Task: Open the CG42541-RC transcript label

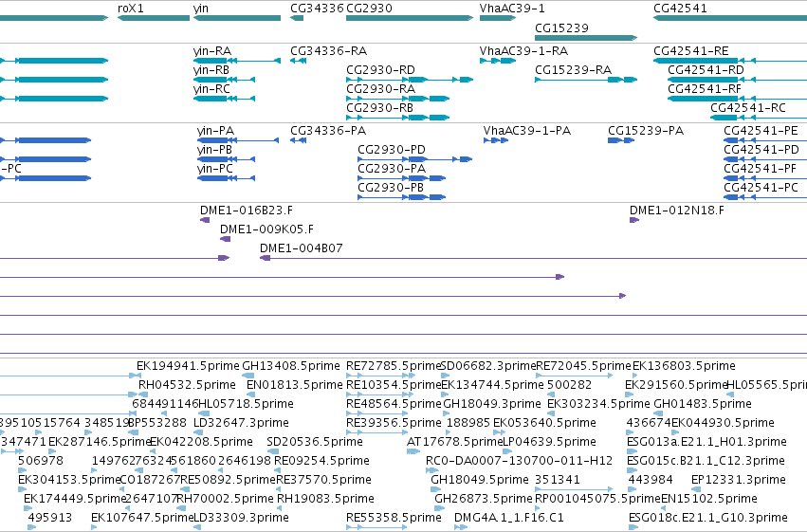Action: click(748, 108)
